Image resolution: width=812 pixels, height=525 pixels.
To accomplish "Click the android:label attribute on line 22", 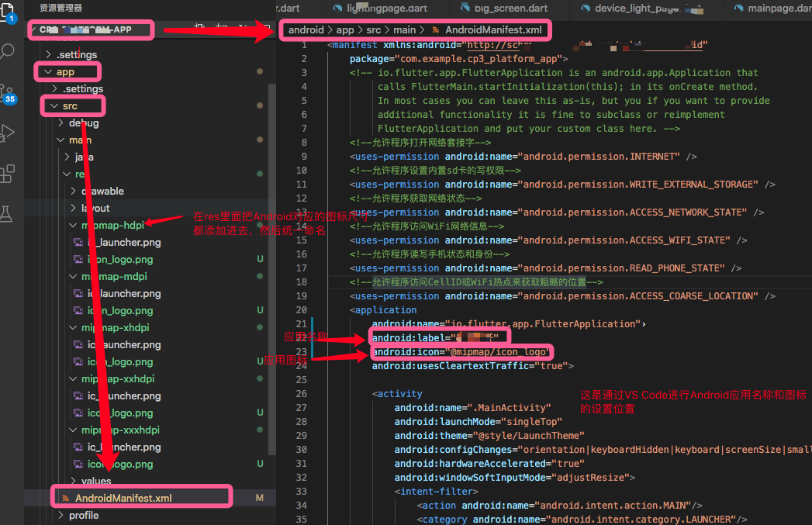I will (x=408, y=338).
